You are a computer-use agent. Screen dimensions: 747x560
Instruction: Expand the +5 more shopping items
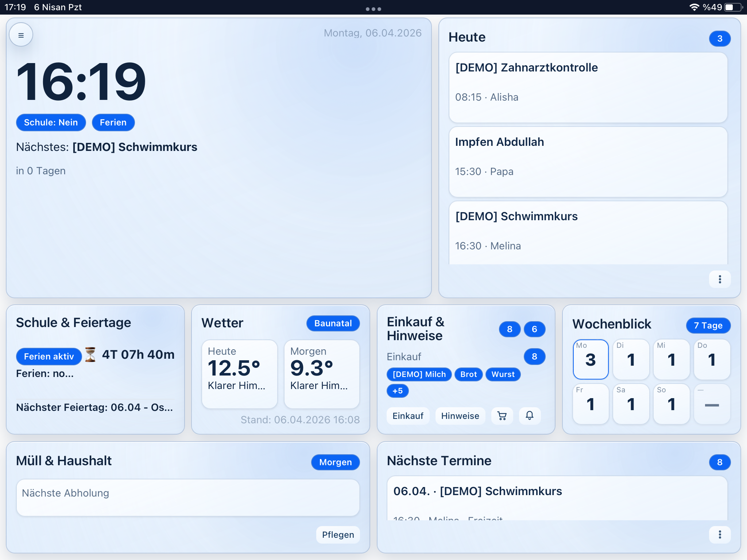point(398,391)
